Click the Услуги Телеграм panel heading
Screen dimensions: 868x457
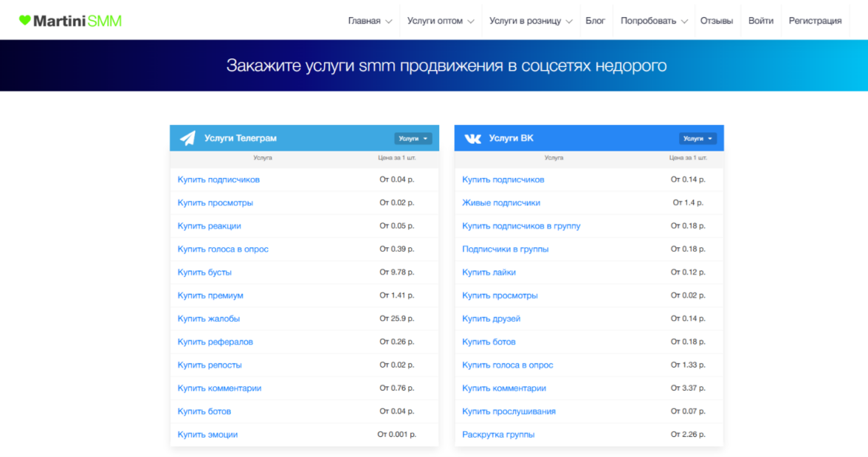pos(241,138)
